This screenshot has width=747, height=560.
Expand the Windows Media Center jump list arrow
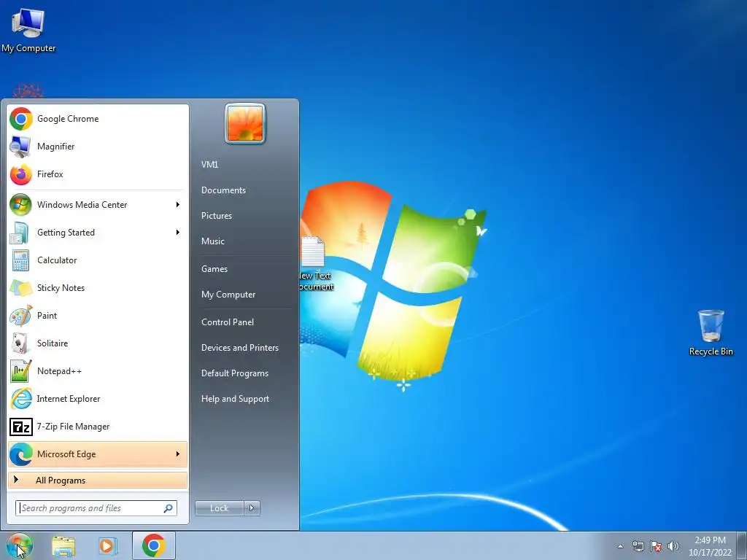coord(178,205)
